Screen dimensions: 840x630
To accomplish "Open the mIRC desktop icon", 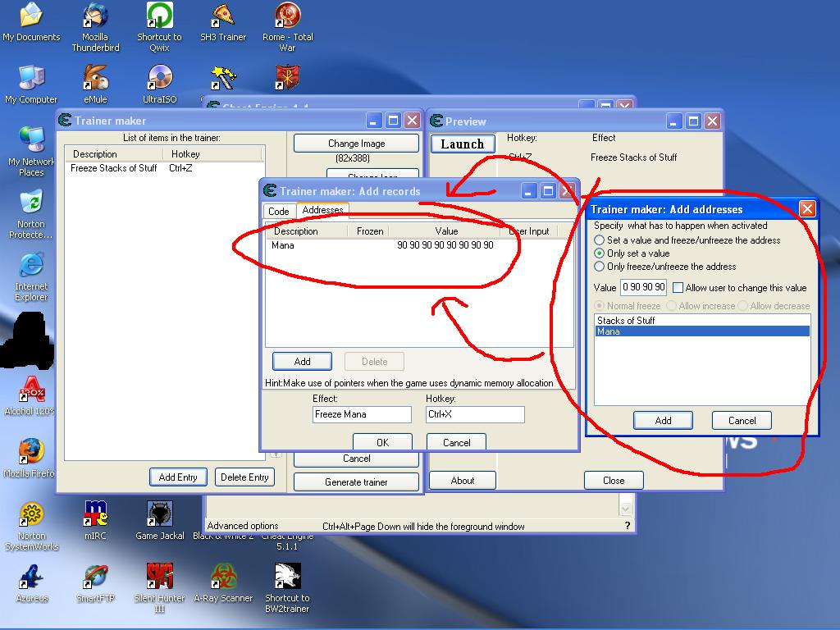I will tap(95, 515).
